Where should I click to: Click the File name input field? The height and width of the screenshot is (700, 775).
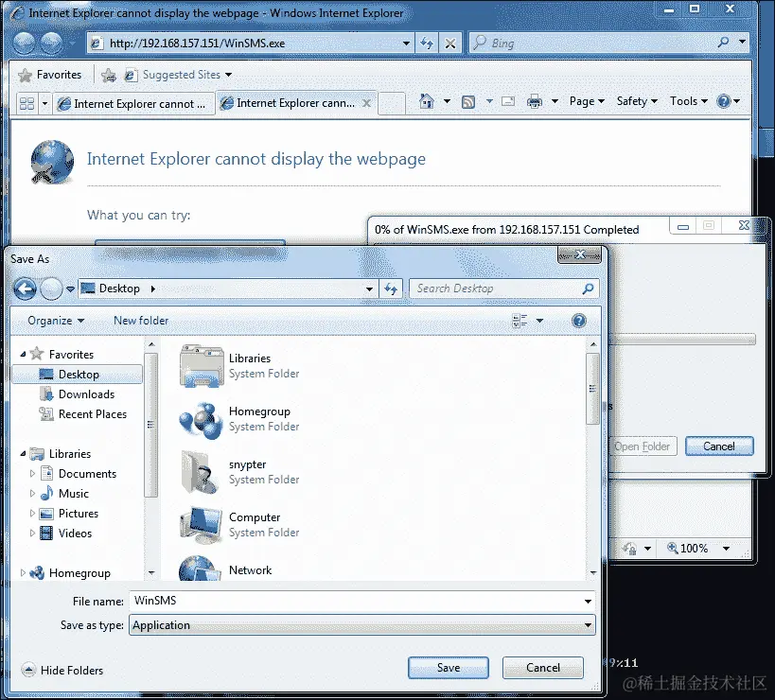[361, 601]
